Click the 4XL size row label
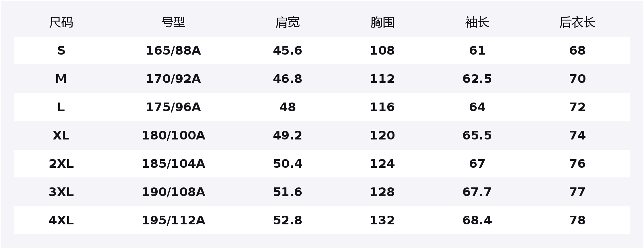This screenshot has width=644, height=249. [x=61, y=220]
